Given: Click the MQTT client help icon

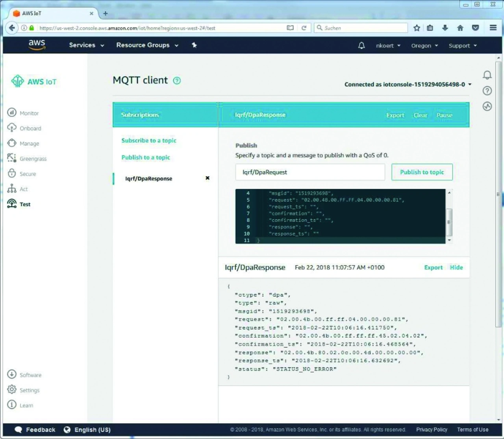Looking at the screenshot, I should click(x=177, y=81).
